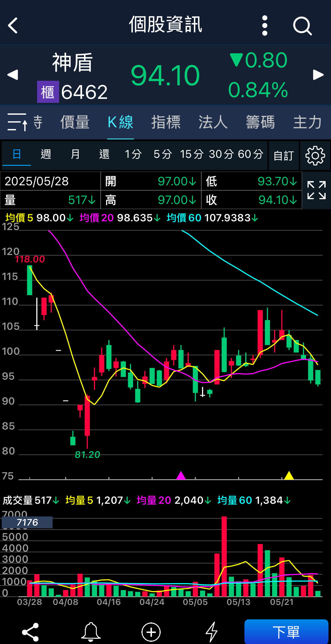Tap the tallest red volume bar

[224, 556]
